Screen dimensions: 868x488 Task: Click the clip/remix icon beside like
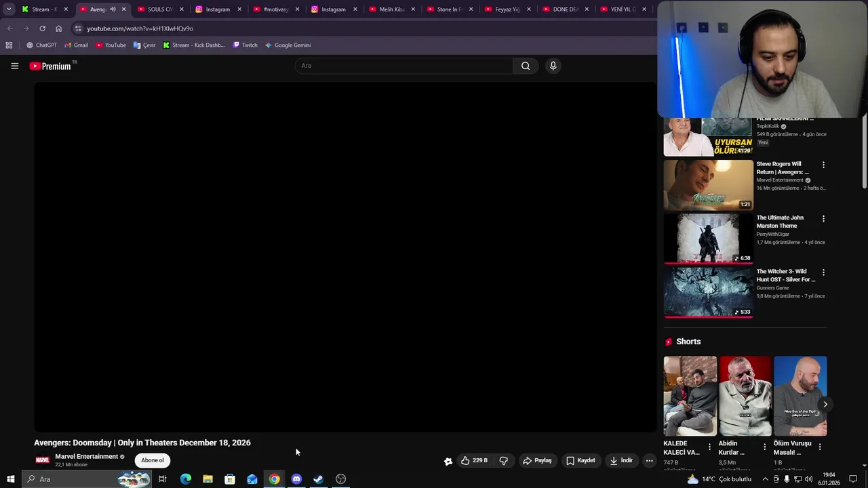[x=448, y=461]
